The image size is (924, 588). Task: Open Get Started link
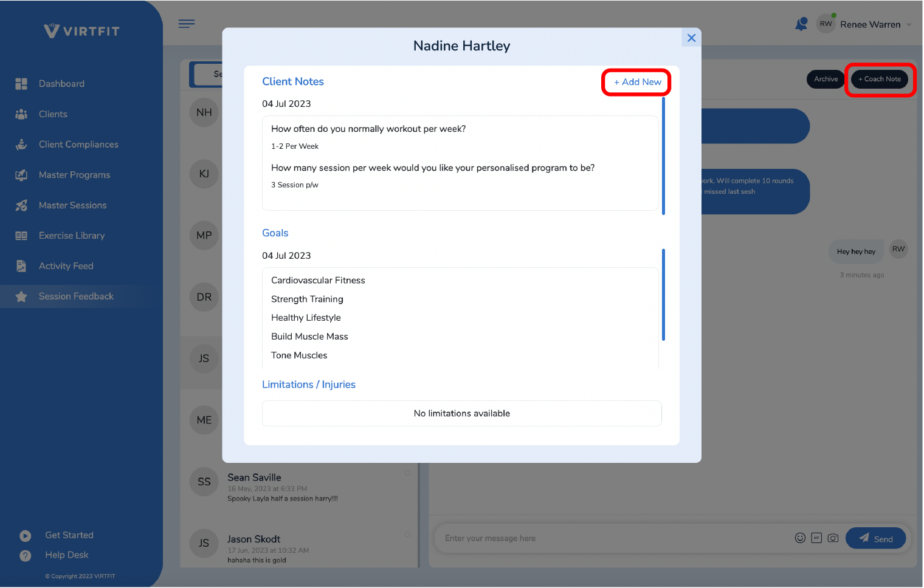coord(69,535)
